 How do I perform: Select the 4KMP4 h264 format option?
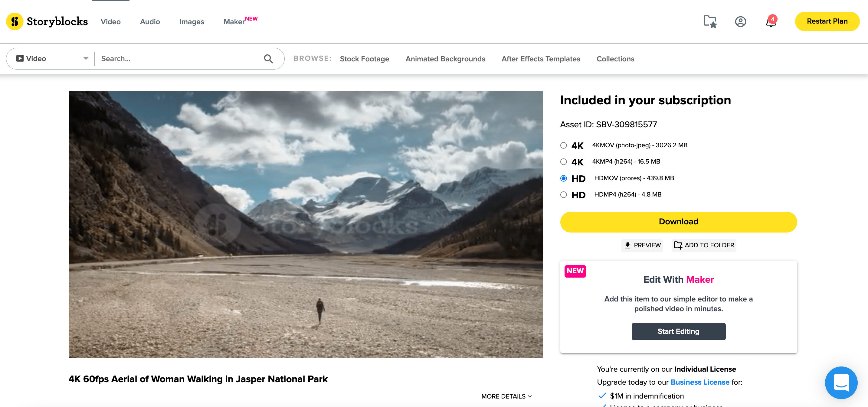tap(563, 161)
